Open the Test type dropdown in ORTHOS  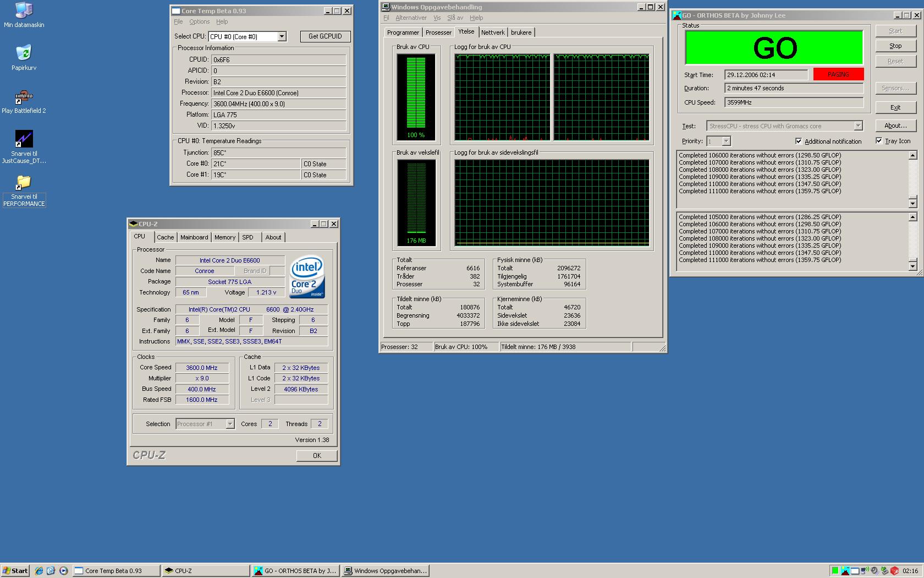(858, 126)
